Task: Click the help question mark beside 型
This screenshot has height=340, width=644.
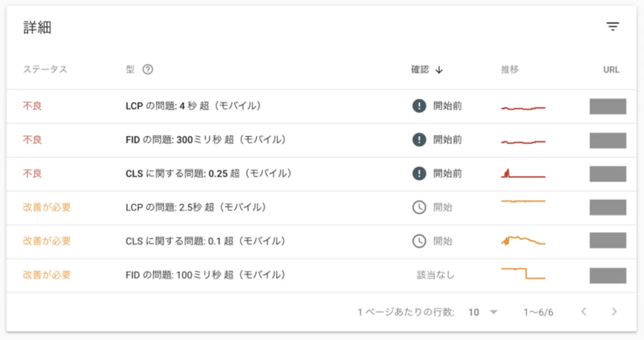Action: (x=148, y=70)
